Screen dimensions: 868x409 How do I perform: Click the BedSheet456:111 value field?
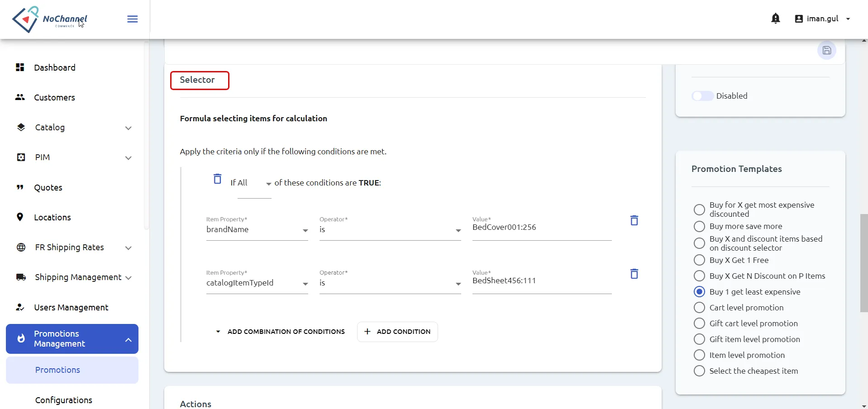[x=542, y=281]
